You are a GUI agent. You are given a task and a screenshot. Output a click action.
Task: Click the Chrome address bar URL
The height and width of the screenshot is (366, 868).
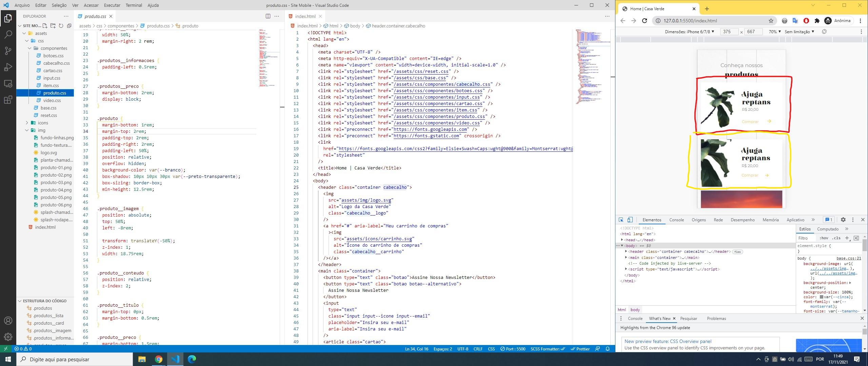(690, 21)
